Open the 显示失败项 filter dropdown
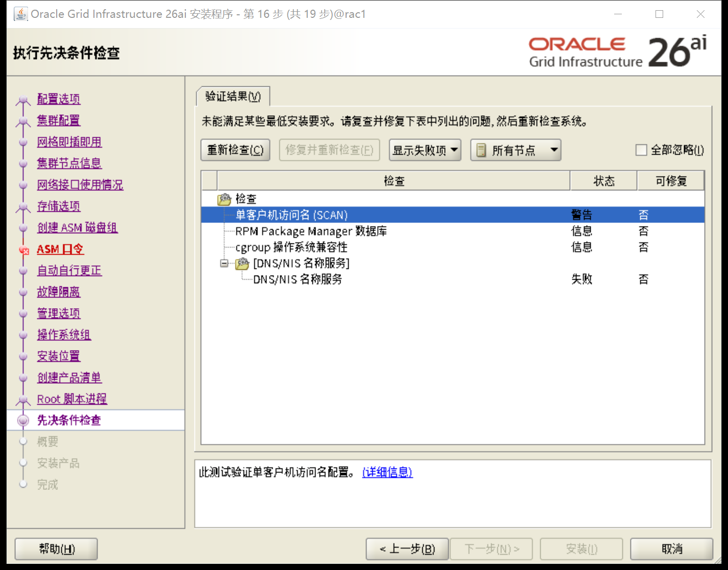The image size is (728, 570). [425, 150]
